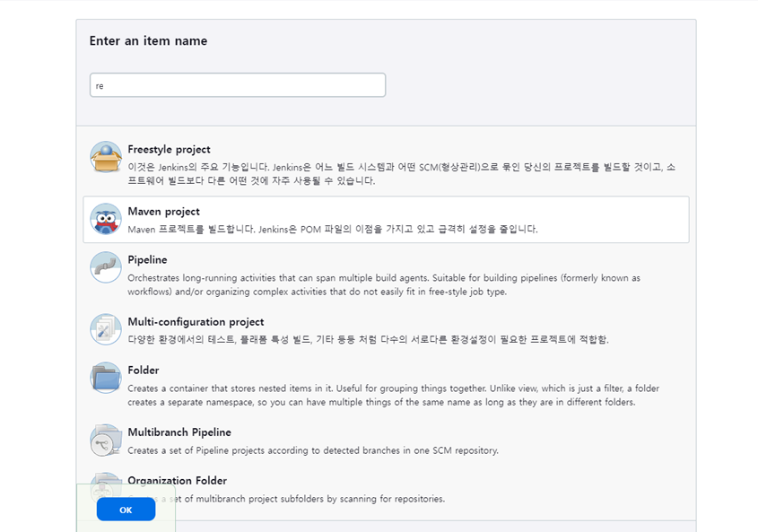758x532 pixels.
Task: Click the Pipeline pipe icon
Action: (x=105, y=267)
